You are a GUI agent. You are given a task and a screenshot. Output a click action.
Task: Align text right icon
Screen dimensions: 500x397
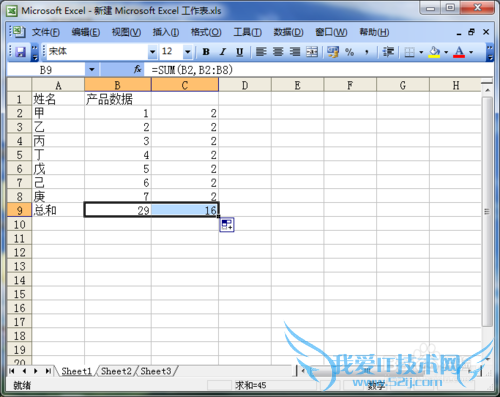click(x=295, y=52)
